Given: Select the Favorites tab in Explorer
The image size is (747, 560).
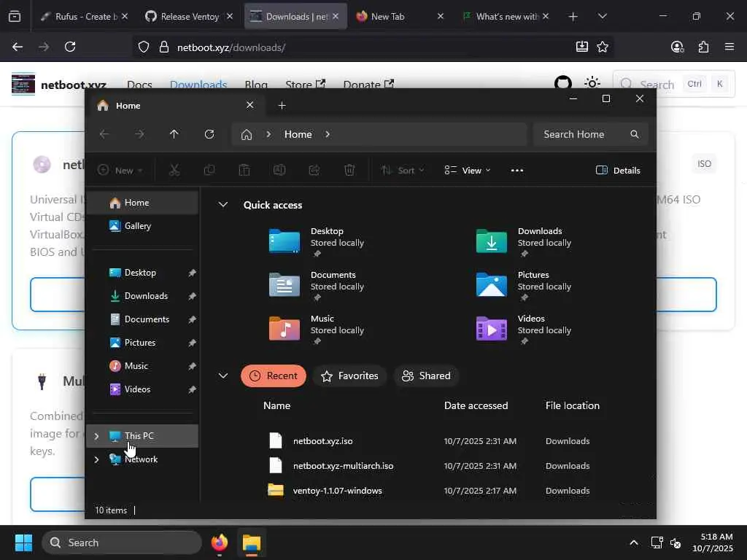Looking at the screenshot, I should 349,376.
